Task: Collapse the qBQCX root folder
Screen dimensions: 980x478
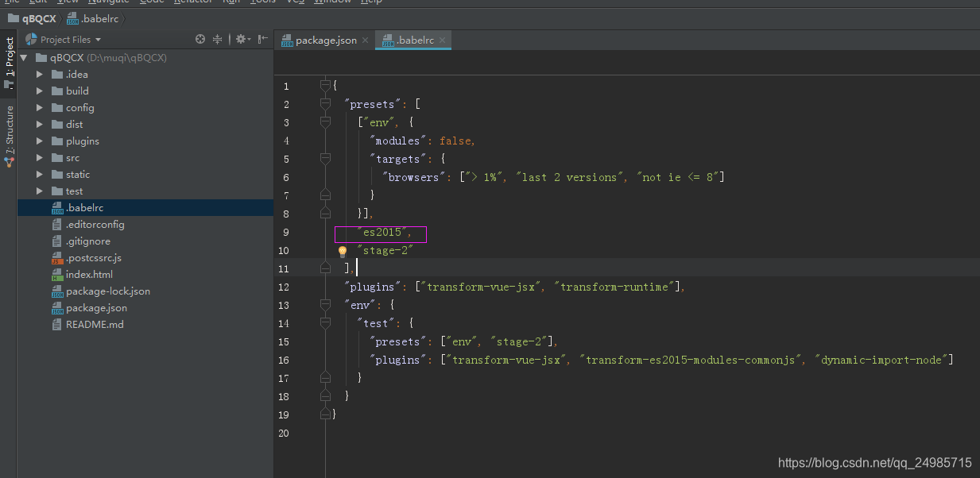Action: (x=25, y=58)
